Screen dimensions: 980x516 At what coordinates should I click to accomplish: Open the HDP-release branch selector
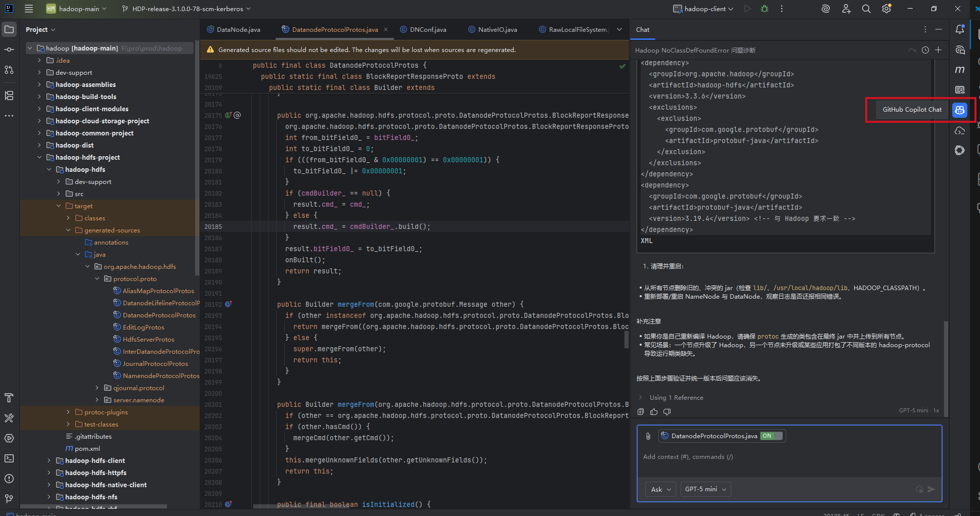187,9
